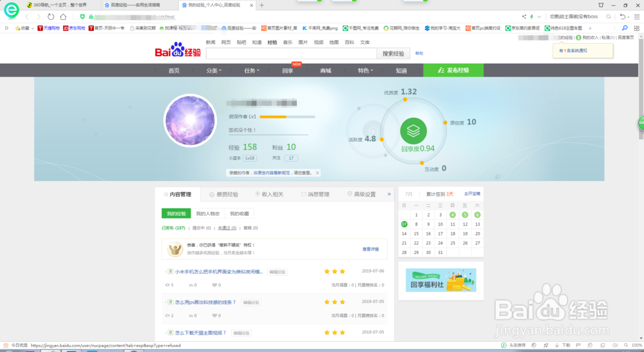Screen dimensions: 644x352
Task: Open article 怎么下载天猫主图视频？
Action: click(200, 333)
